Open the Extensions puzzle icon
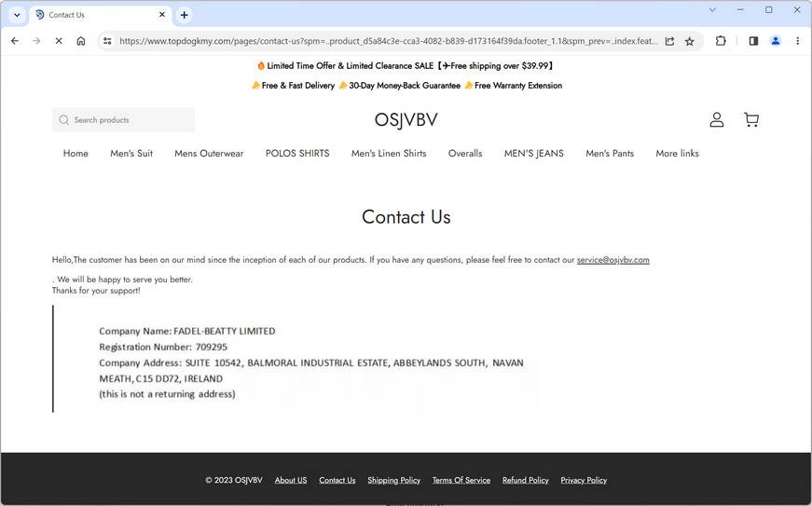This screenshot has height=506, width=812. (x=721, y=41)
